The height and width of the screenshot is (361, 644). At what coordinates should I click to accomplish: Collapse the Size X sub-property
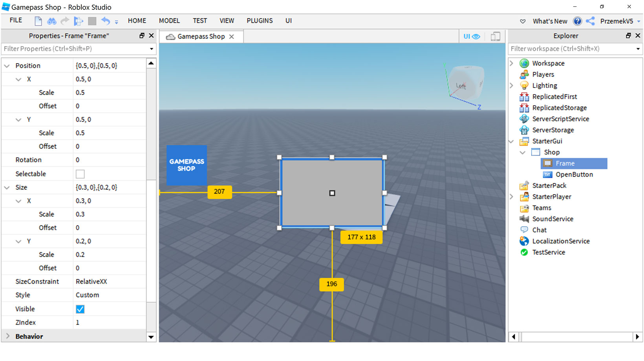pos(18,201)
